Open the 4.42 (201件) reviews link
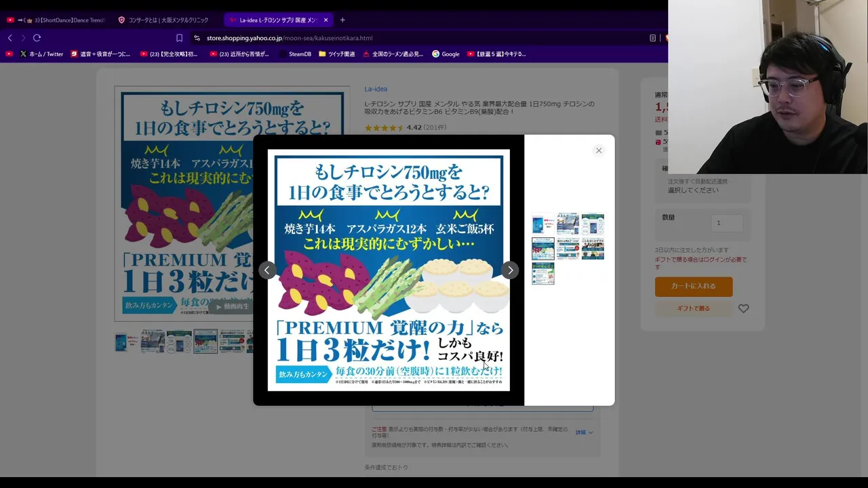Viewport: 868px width, 488px height. [x=406, y=127]
